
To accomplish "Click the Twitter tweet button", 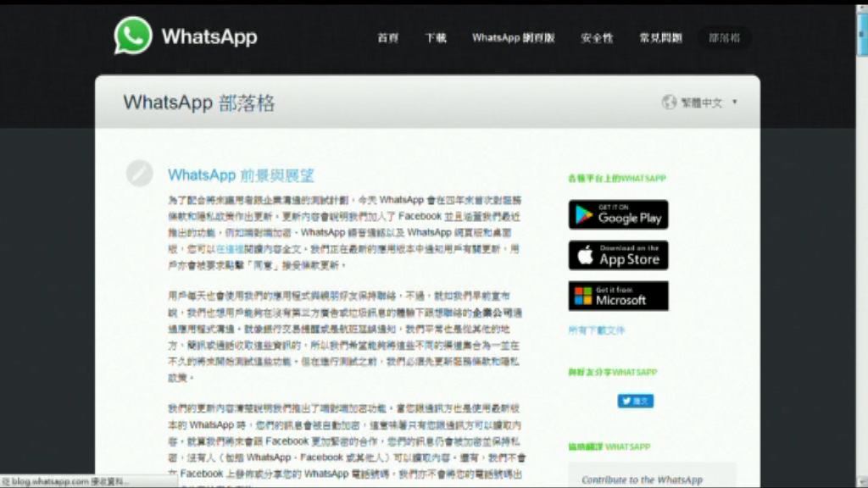I will point(635,401).
